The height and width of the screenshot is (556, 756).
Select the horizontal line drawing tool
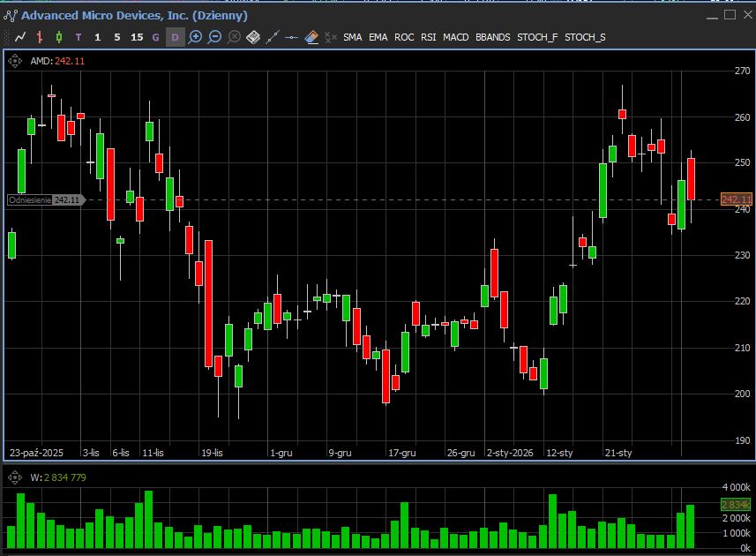292,37
